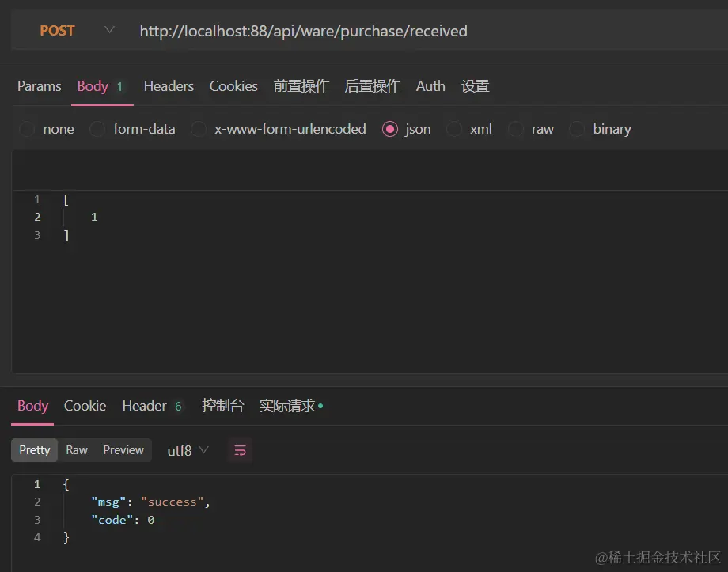This screenshot has height=572, width=728.
Task: Select the response Body tab
Action: (32, 406)
